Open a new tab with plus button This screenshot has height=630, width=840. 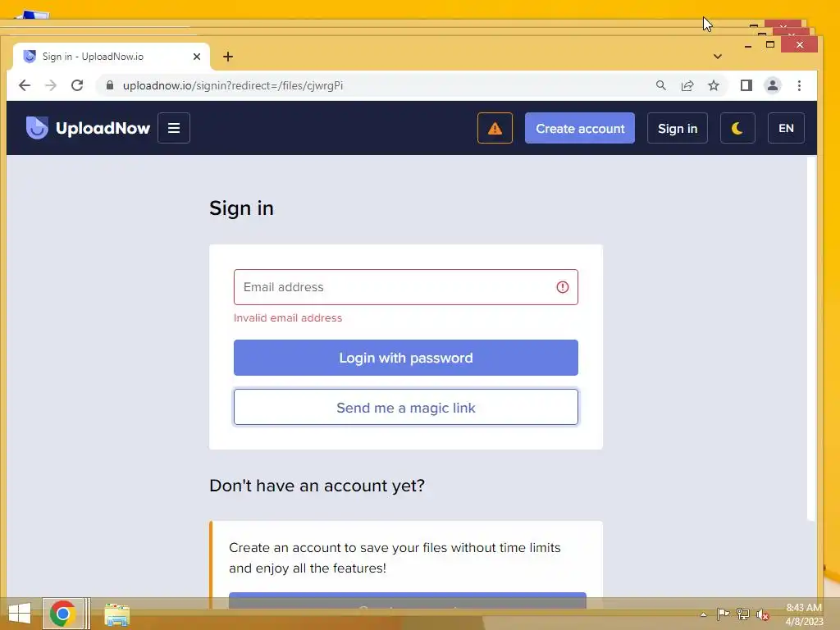pos(228,57)
